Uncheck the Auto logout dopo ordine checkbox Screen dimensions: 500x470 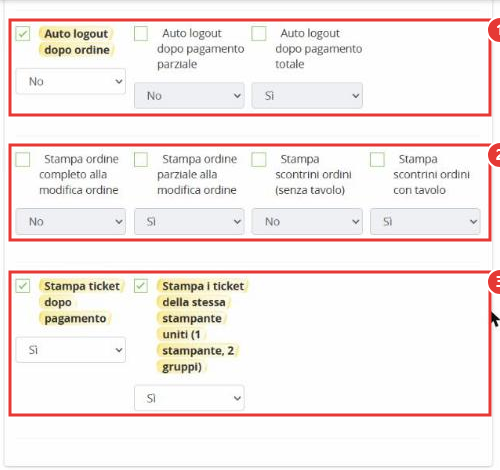click(x=23, y=34)
